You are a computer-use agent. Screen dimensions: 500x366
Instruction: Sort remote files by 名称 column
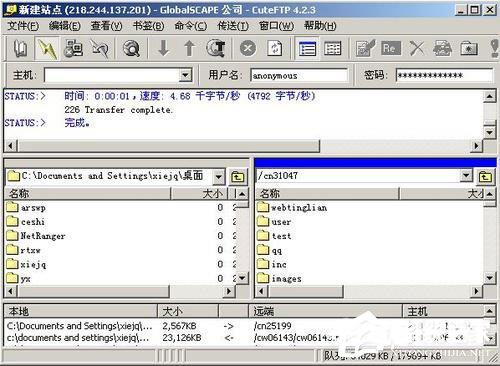pyautogui.click(x=327, y=193)
